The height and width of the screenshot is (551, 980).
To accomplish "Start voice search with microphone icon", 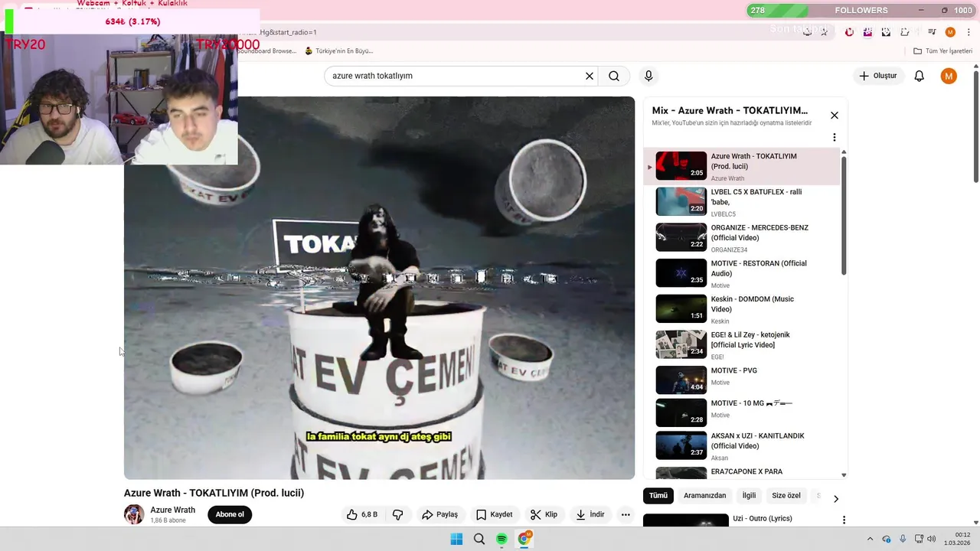I will [648, 76].
